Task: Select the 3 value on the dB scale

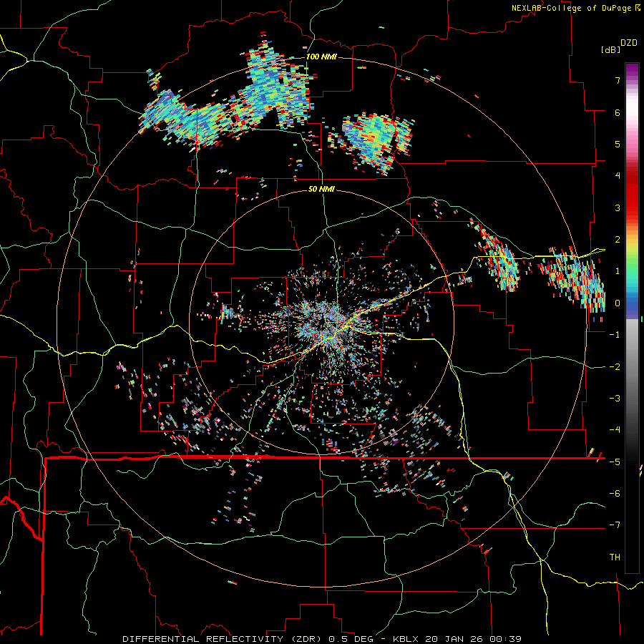Action: tap(618, 208)
